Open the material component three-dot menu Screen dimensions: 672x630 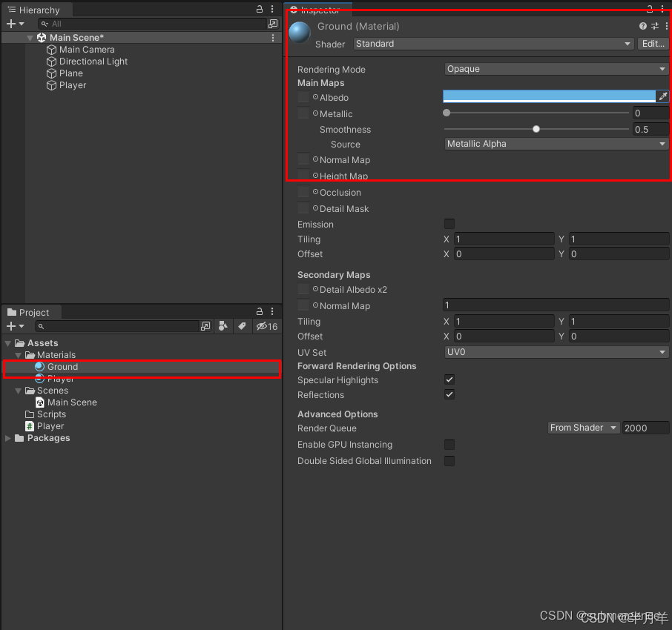[666, 26]
